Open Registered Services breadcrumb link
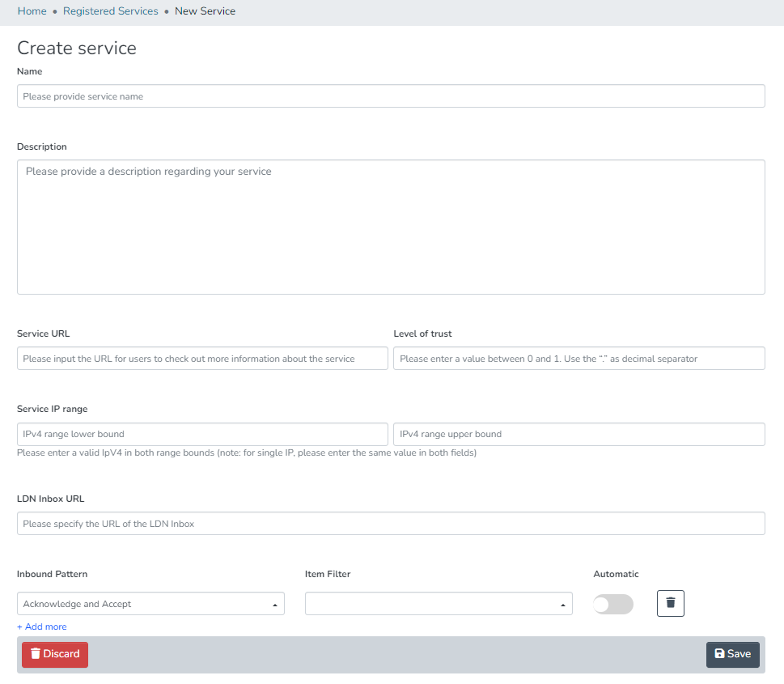Image resolution: width=784 pixels, height=684 pixels. click(111, 11)
